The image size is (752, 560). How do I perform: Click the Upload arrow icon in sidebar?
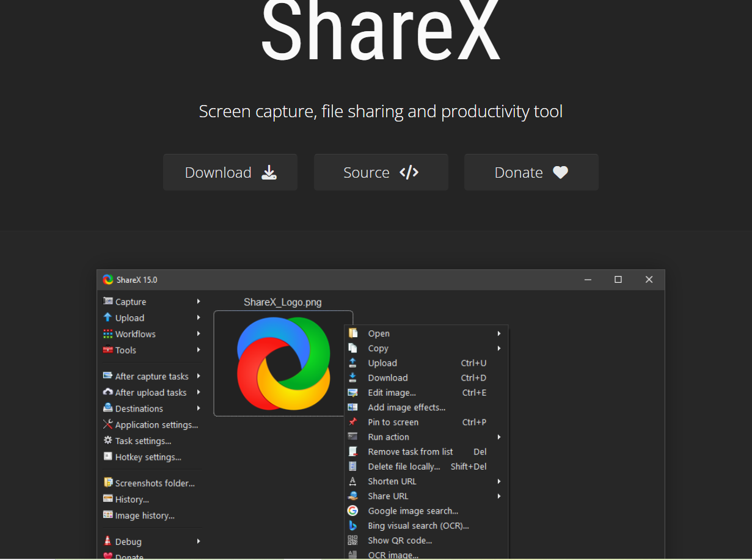(108, 318)
